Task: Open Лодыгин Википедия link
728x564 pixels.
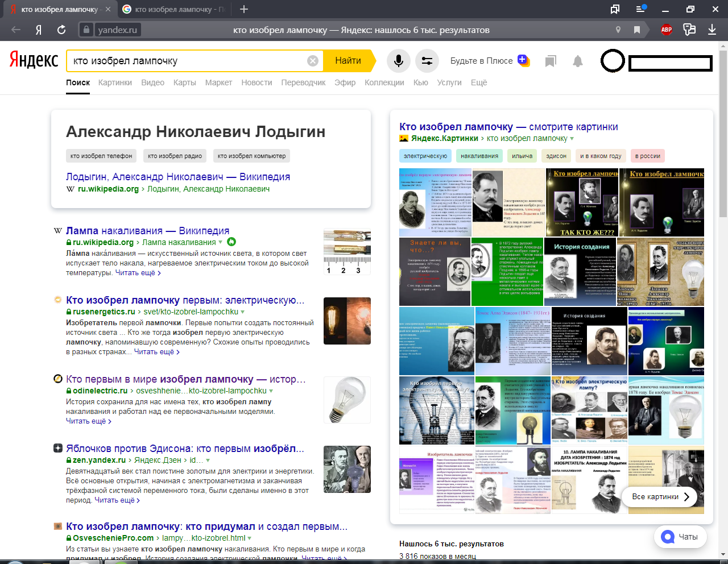Action: (178, 177)
